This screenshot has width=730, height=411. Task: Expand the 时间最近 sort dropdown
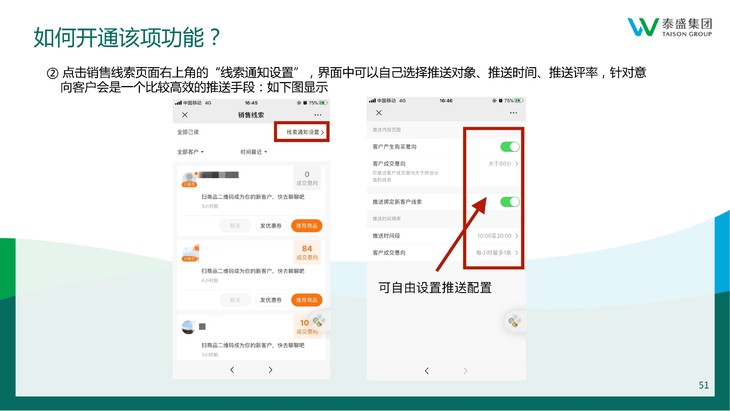click(254, 152)
